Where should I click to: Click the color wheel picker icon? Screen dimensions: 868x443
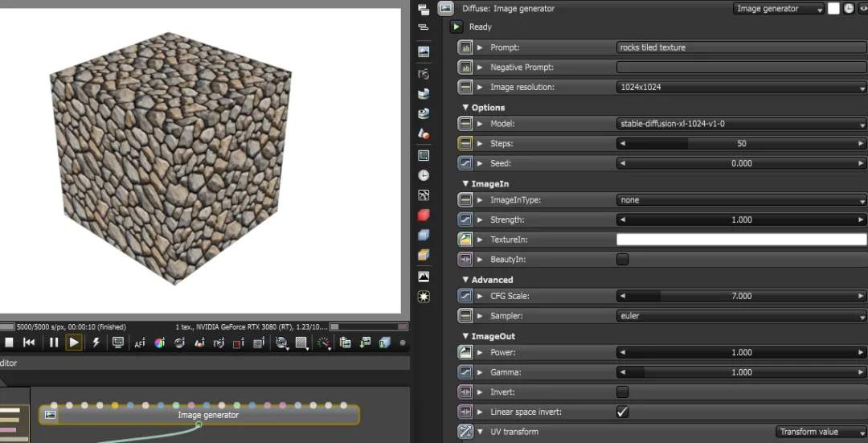159,343
